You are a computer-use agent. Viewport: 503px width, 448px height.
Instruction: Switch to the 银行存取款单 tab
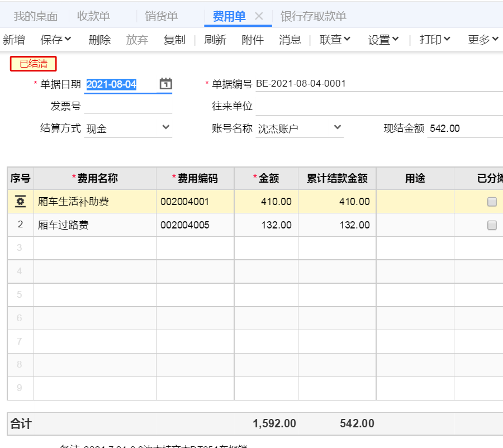[314, 16]
